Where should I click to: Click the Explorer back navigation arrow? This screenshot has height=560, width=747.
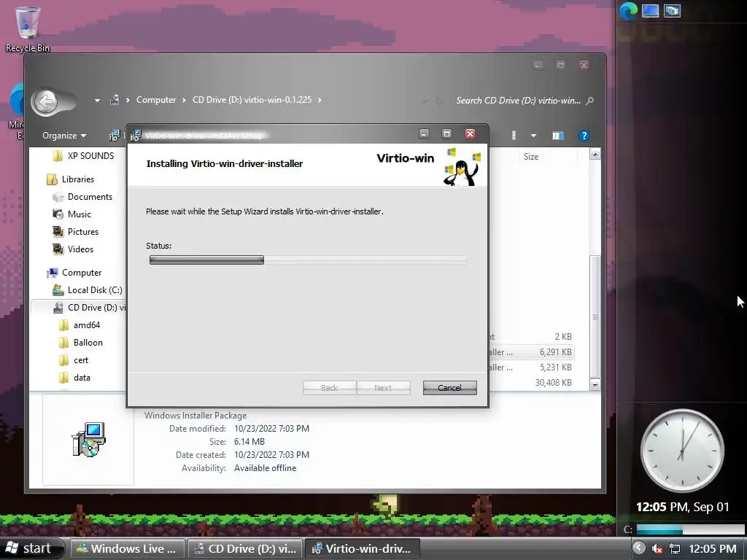(47, 101)
